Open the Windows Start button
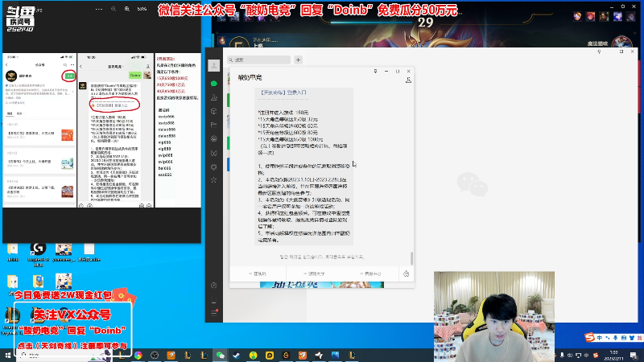The width and height of the screenshot is (644, 362). click(x=7, y=356)
